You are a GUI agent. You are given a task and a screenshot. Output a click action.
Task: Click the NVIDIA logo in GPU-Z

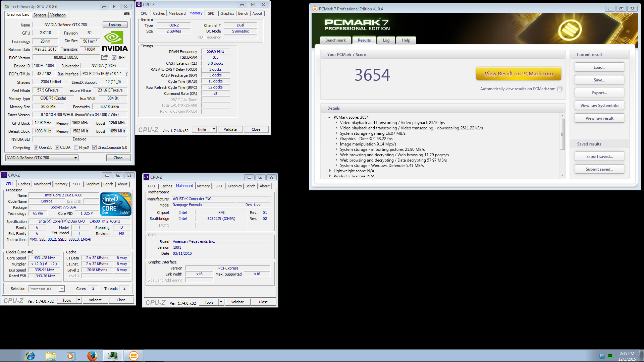114,41
